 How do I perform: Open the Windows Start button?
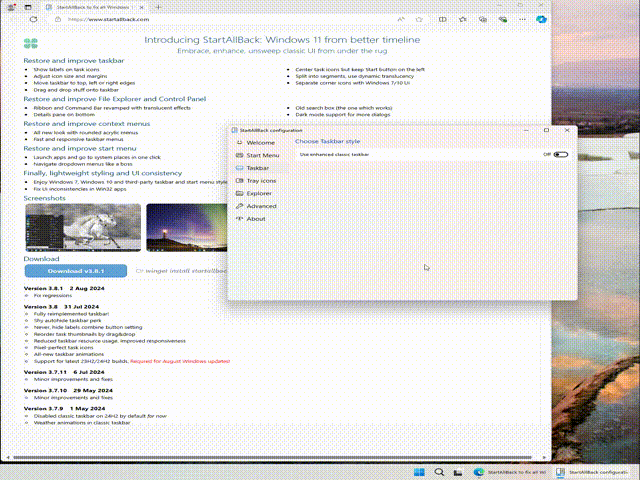pos(419,472)
